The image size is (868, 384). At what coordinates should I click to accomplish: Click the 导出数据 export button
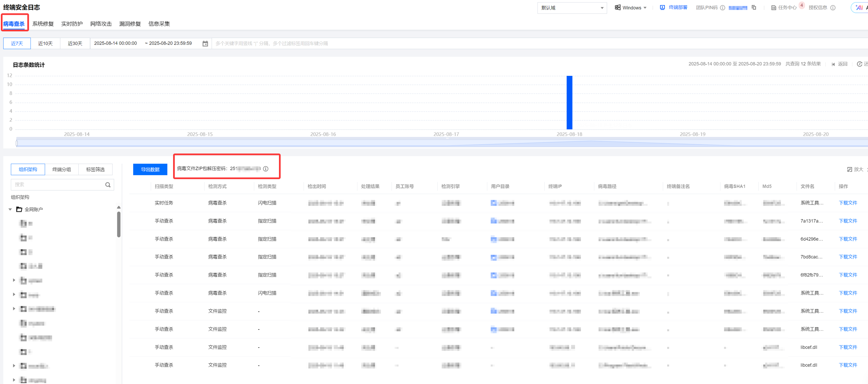click(150, 169)
